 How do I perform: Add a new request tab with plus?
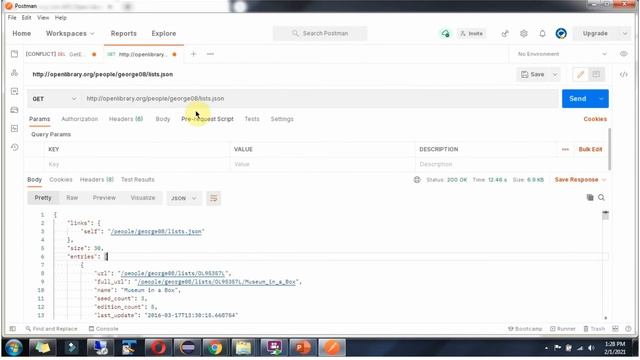193,54
